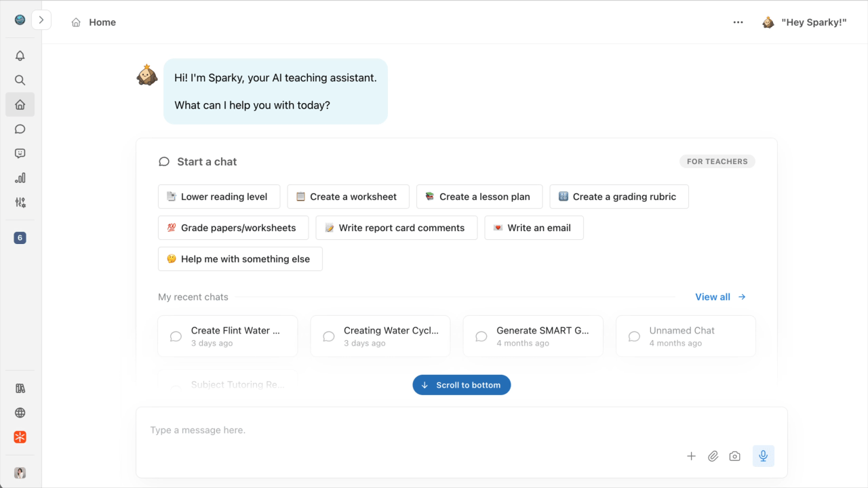Screen dimensions: 868x488
Task: Choose Create a lesson plan prompt
Action: click(479, 197)
